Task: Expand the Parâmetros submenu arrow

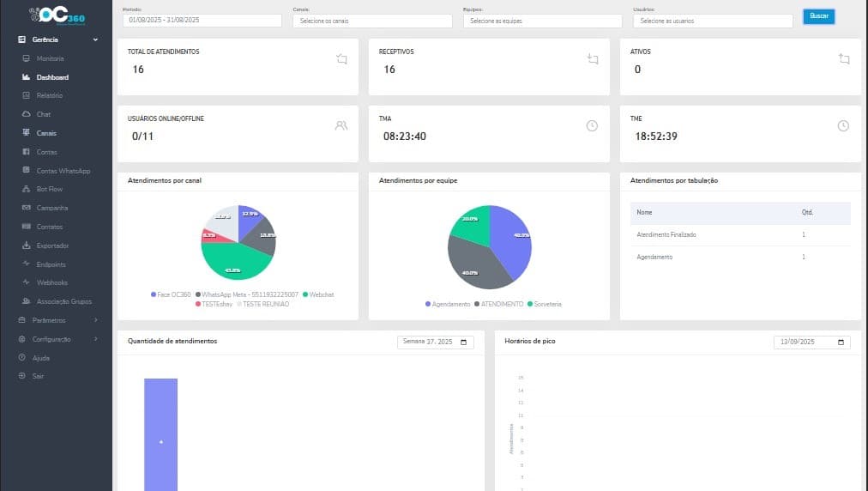Action: click(96, 320)
